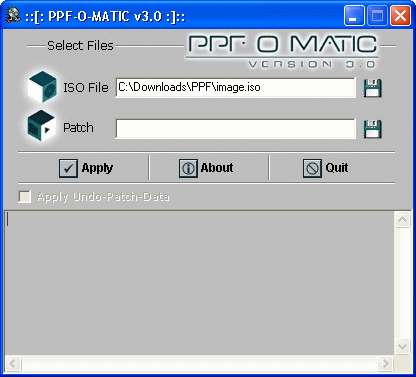Screen dimensions: 416x377
Task: Open ISO file browser via floppy icon
Action: point(372,88)
